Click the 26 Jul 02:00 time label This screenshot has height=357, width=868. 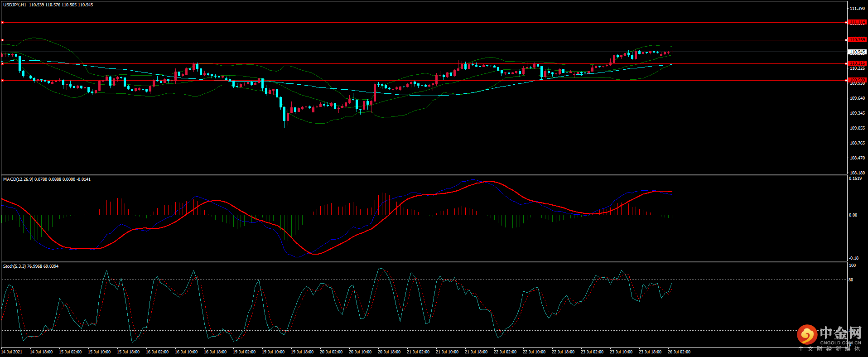679,352
